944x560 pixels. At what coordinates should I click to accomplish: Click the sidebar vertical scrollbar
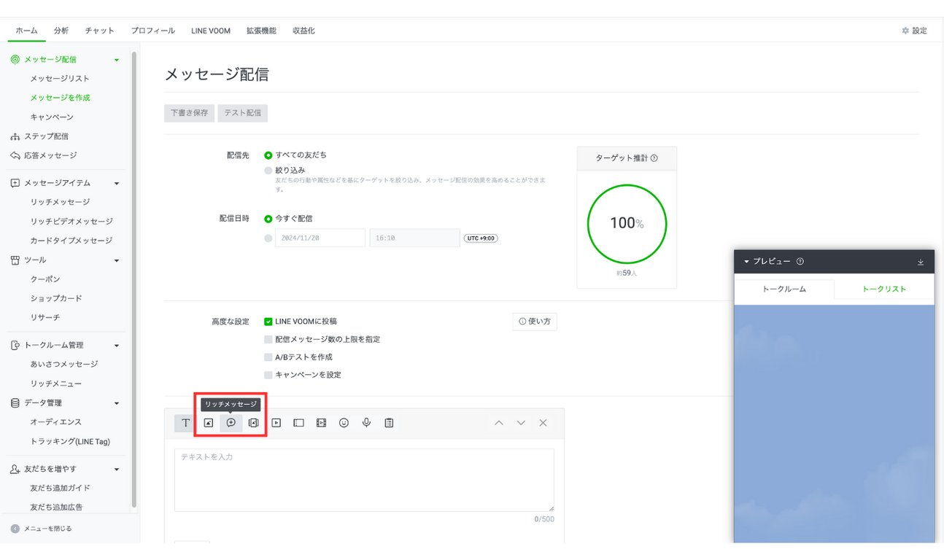(x=134, y=281)
